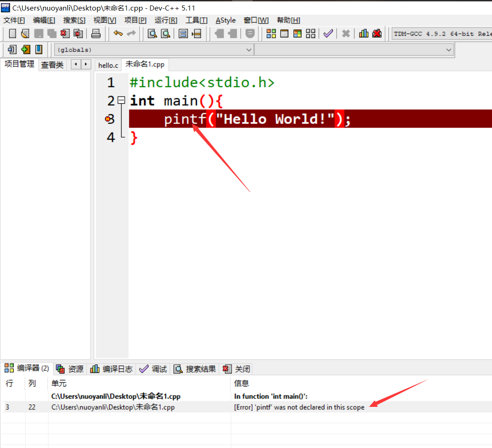The height and width of the screenshot is (448, 492).
Task: Click the Unindent icon
Action: coord(232,33)
